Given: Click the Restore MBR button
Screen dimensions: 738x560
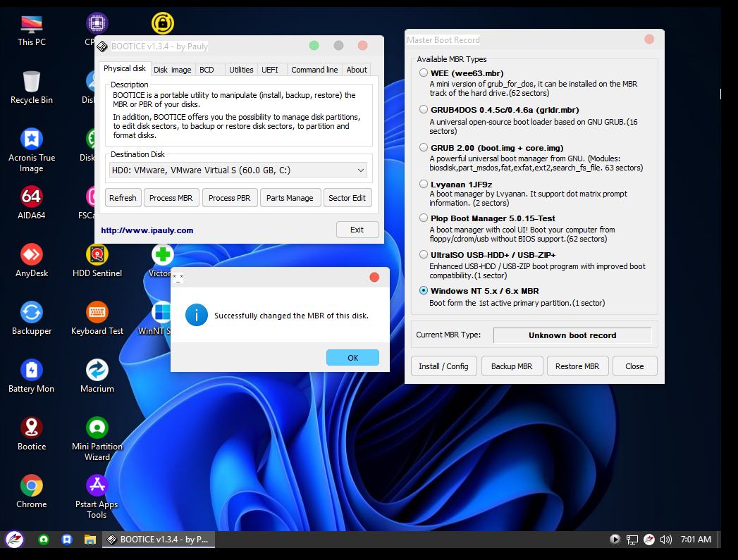Looking at the screenshot, I should pyautogui.click(x=577, y=366).
